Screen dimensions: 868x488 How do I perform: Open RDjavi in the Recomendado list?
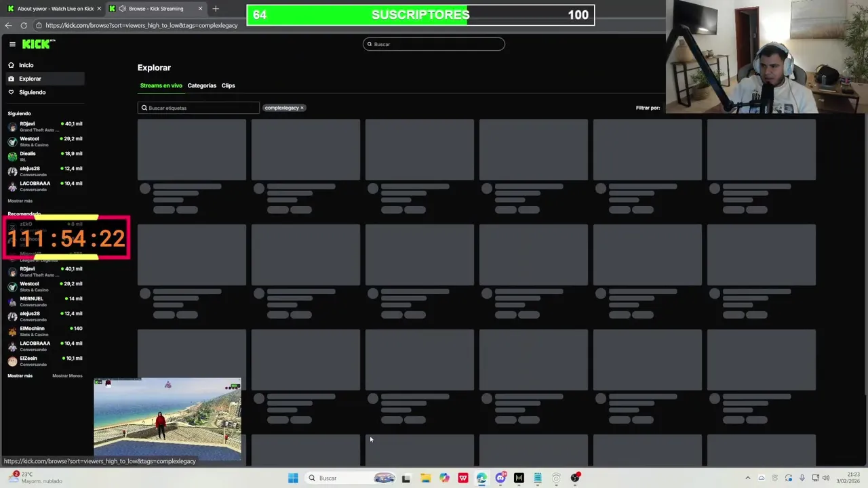click(x=45, y=271)
